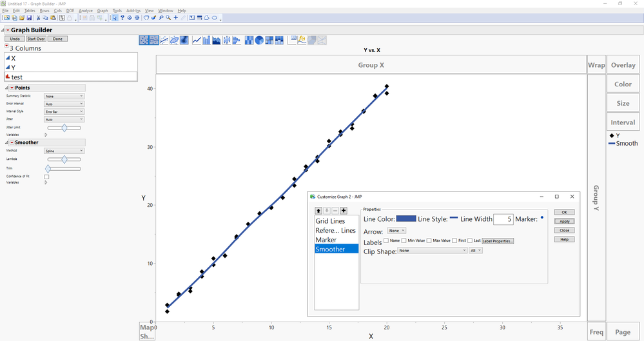This screenshot has height=341, width=644.
Task: Pick the Contour element icon
Action: point(184,40)
